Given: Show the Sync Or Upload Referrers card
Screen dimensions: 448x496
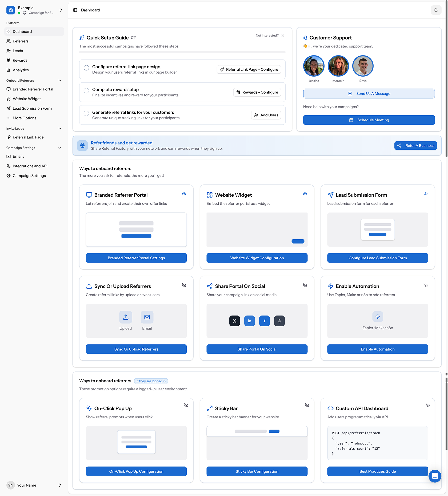Looking at the screenshot, I should [184, 285].
